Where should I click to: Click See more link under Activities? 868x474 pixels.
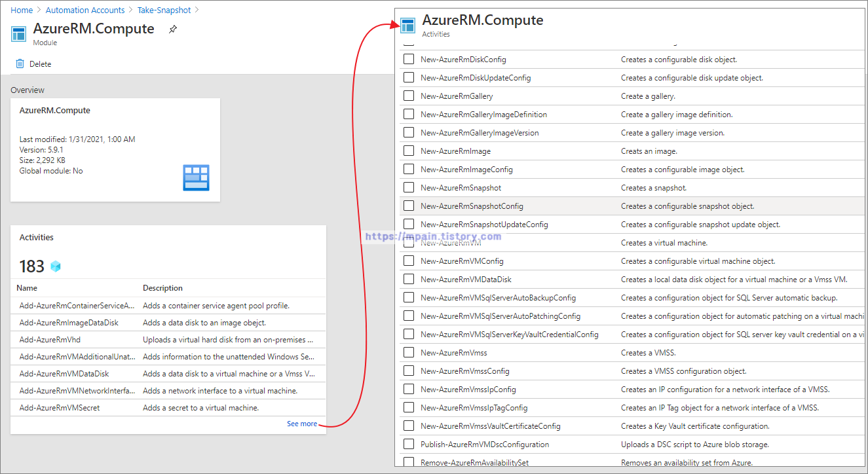pyautogui.click(x=302, y=424)
